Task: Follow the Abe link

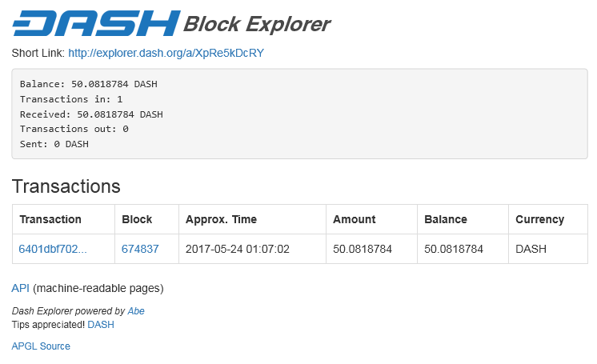Action: click(x=136, y=311)
